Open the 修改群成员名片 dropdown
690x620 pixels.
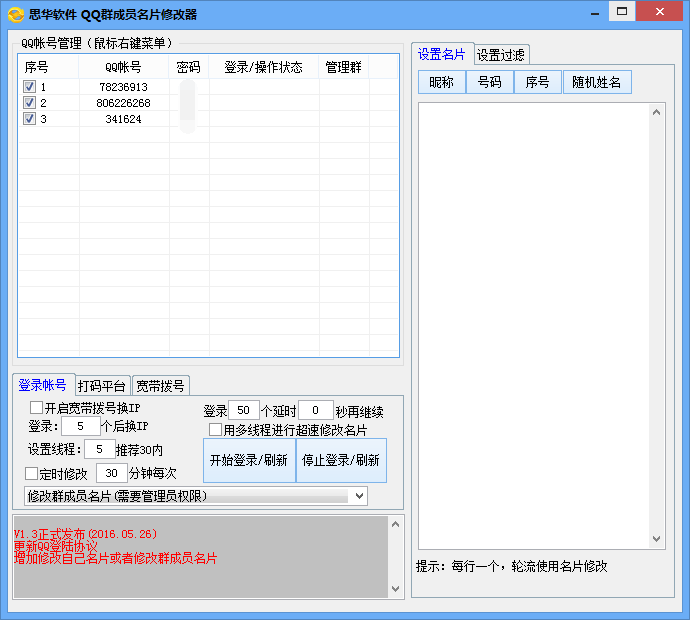[x=359, y=496]
